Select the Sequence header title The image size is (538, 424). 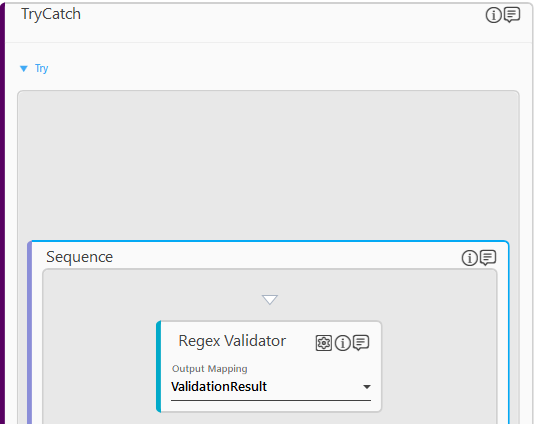point(80,257)
